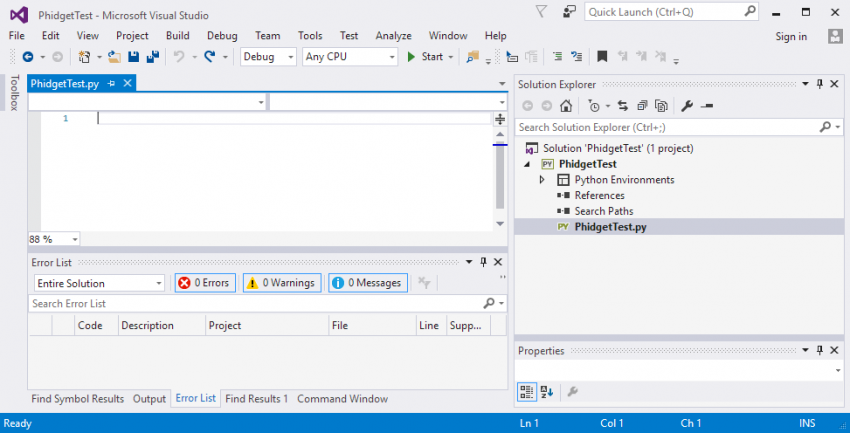
Task: Click the Open File folder icon
Action: (114, 56)
